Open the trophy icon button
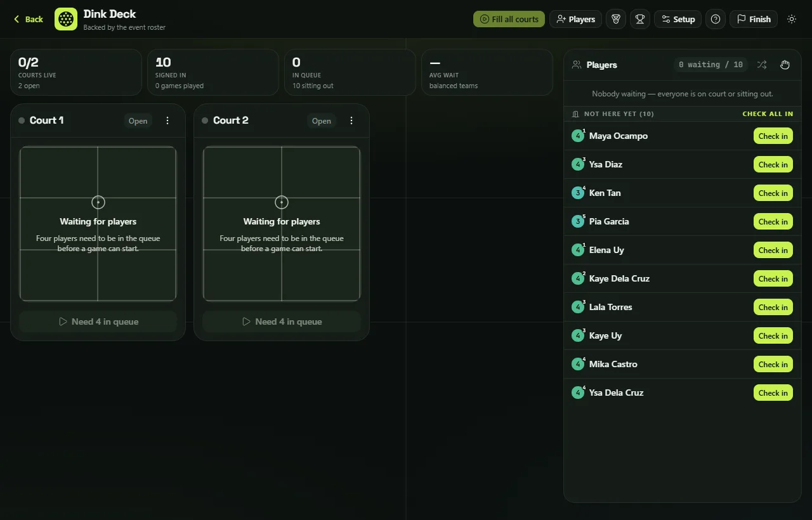This screenshot has height=520, width=812. coord(640,19)
